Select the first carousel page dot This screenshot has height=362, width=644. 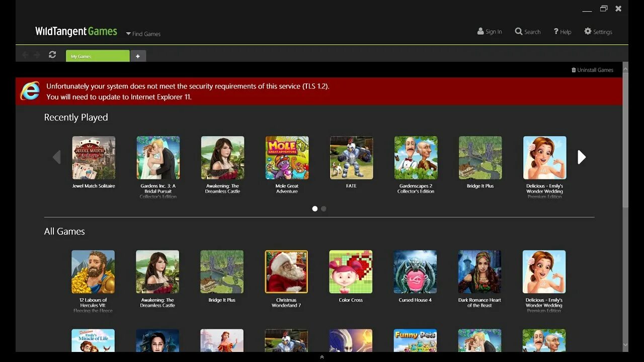[315, 209]
